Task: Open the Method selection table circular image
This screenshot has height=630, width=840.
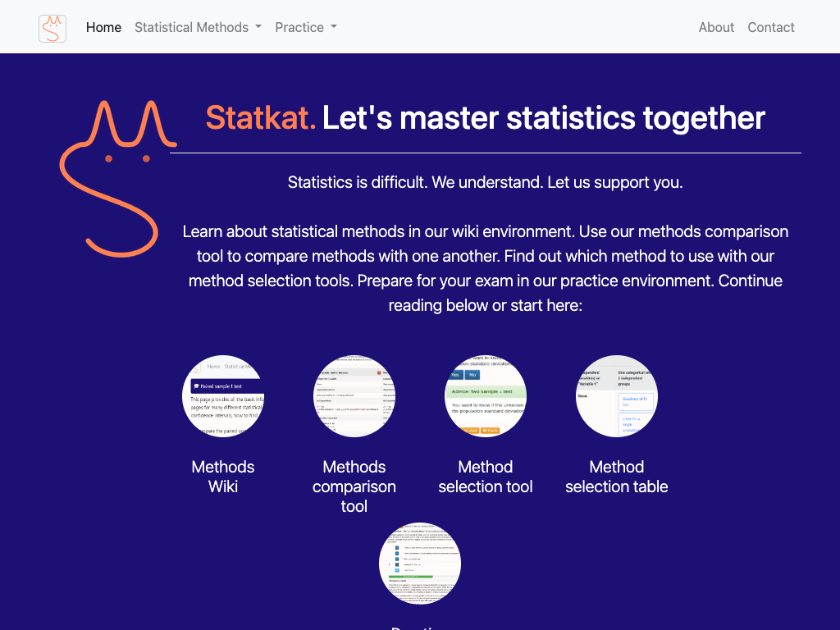Action: 617,396
